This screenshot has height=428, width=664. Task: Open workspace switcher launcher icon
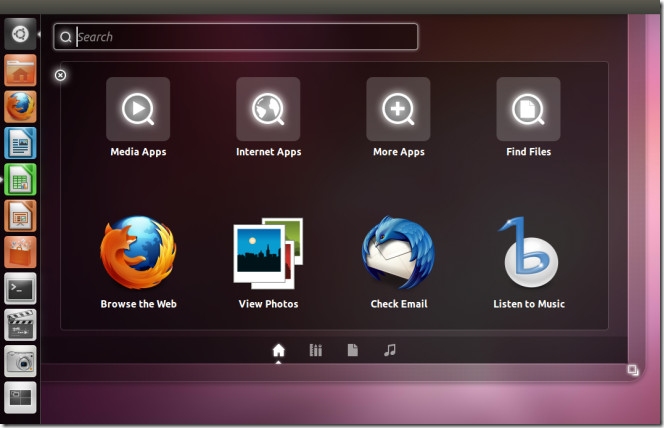click(x=20, y=398)
